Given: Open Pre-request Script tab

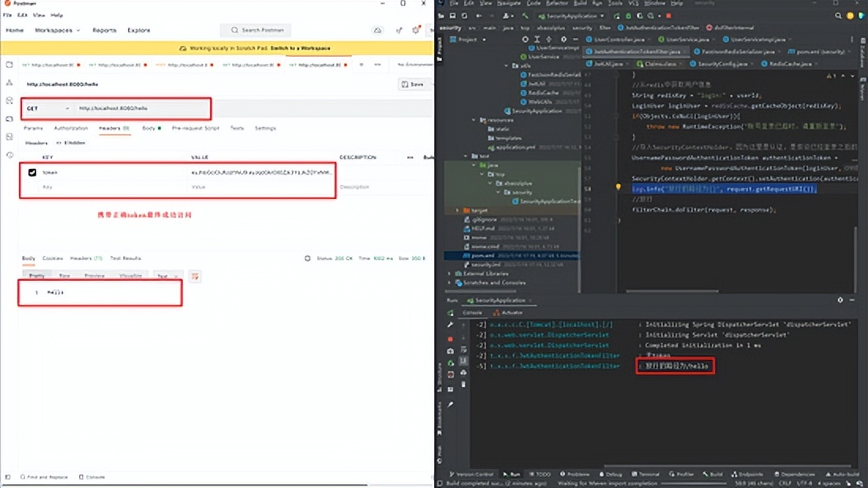Looking at the screenshot, I should coord(196,128).
